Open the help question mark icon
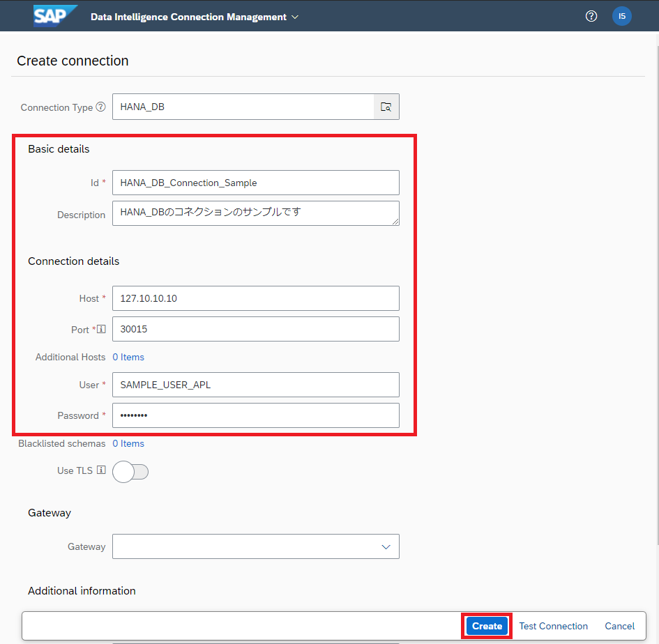The image size is (659, 644). point(591,16)
